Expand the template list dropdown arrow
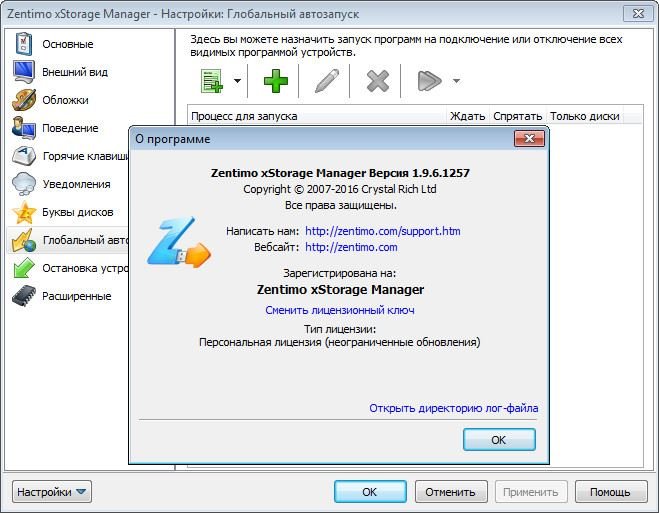 pos(237,81)
